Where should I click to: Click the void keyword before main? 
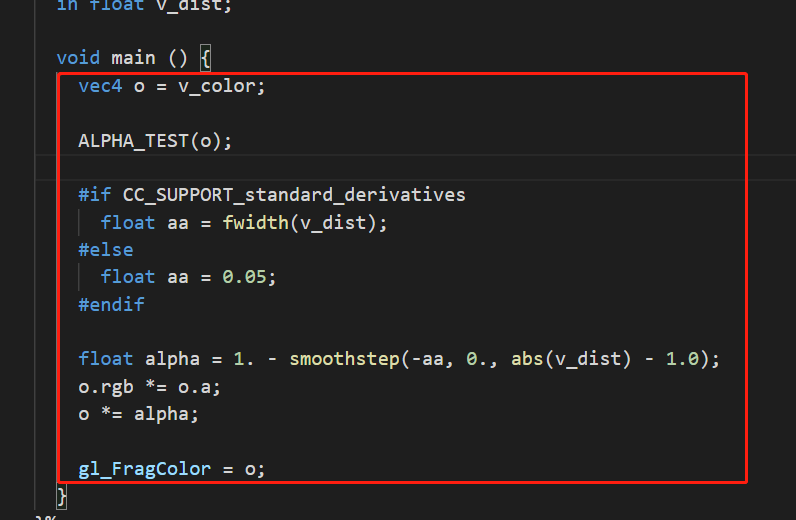[78, 58]
